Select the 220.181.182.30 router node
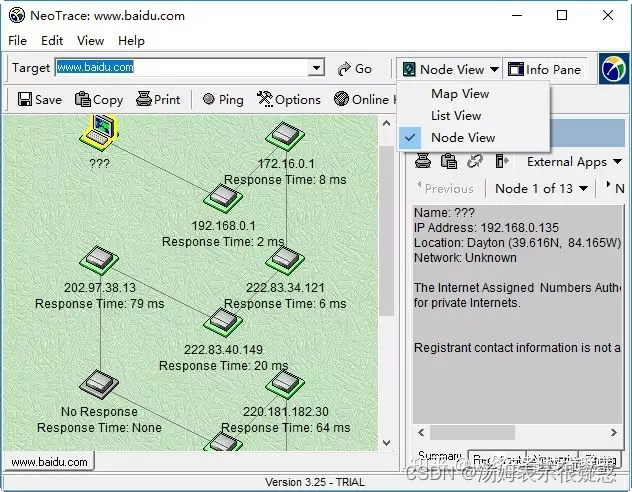The width and height of the screenshot is (632, 492). coord(285,384)
